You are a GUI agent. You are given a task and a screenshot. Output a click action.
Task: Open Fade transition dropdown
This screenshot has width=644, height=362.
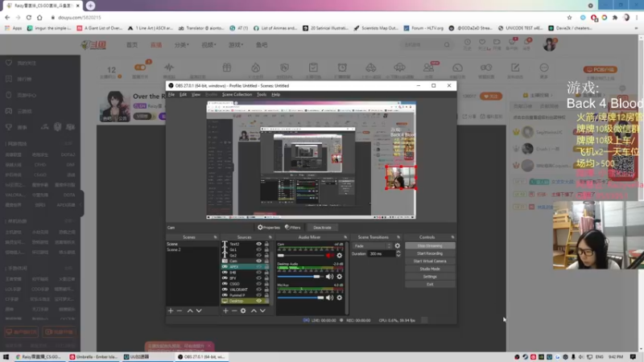(x=372, y=246)
